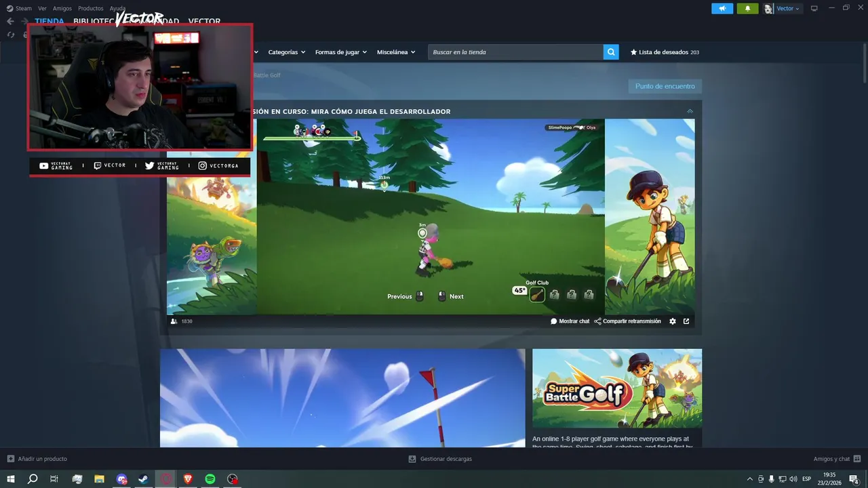Go back with the left arrow
The height and width of the screenshot is (488, 868).
(10, 21)
